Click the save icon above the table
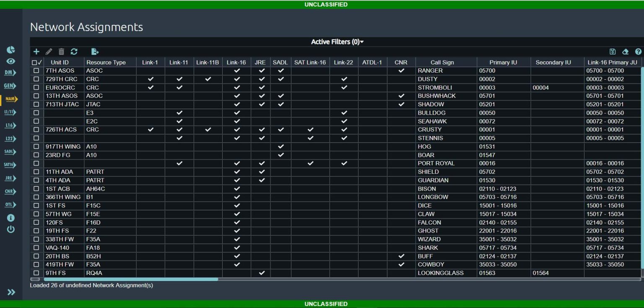Viewport: 644px width, 308px height. click(613, 51)
